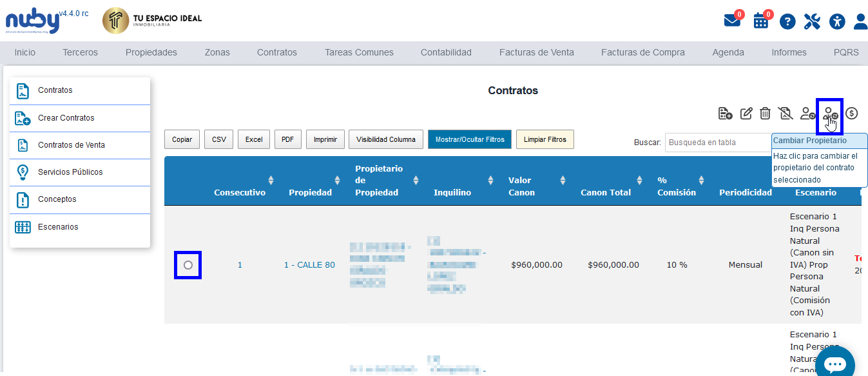Open the mail inbox icon

(x=732, y=21)
